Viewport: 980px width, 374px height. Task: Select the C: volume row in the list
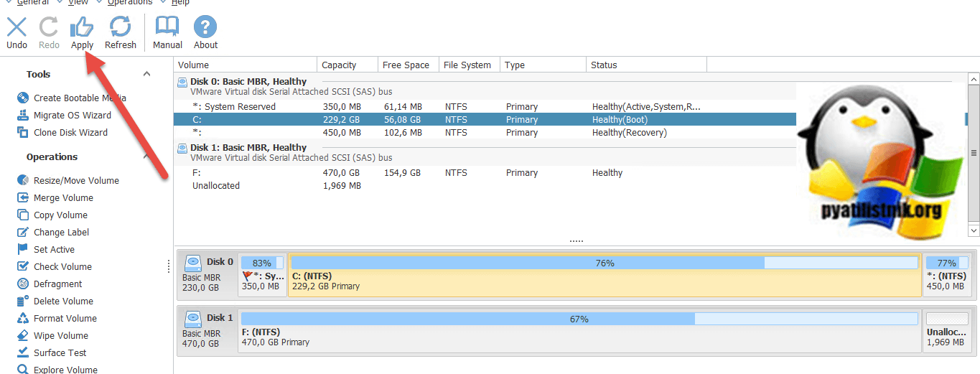pyautogui.click(x=485, y=120)
